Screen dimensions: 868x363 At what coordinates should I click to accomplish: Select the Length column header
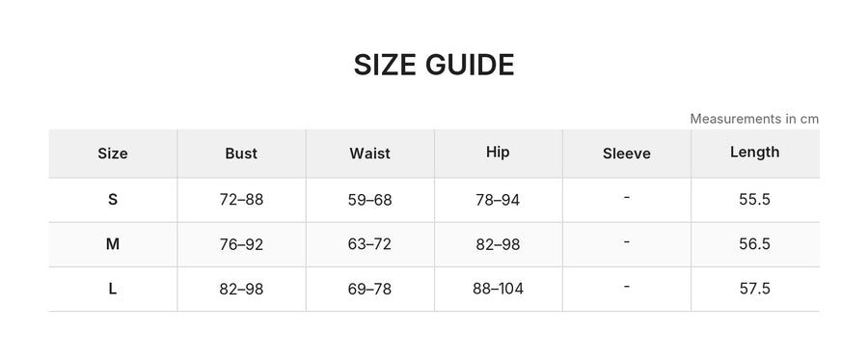[x=754, y=152]
